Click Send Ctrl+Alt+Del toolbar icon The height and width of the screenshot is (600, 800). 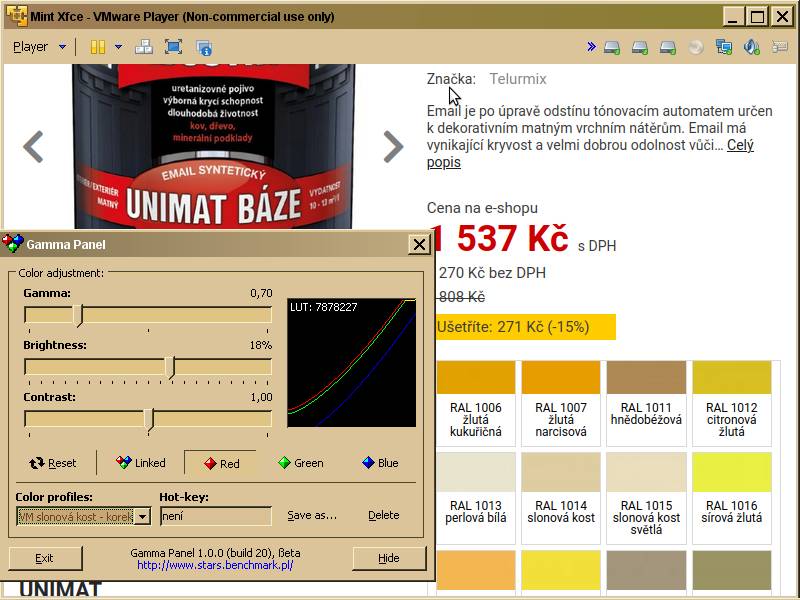coord(143,47)
